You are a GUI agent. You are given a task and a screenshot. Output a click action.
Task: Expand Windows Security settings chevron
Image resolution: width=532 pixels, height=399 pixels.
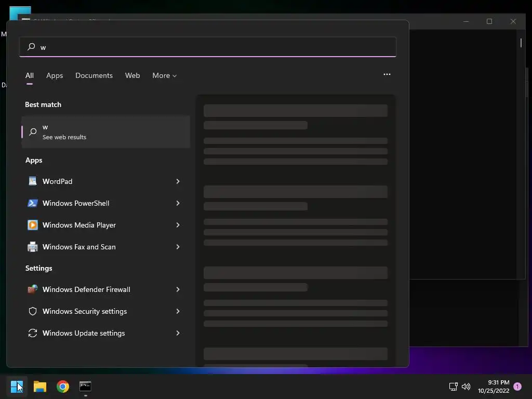click(x=178, y=311)
